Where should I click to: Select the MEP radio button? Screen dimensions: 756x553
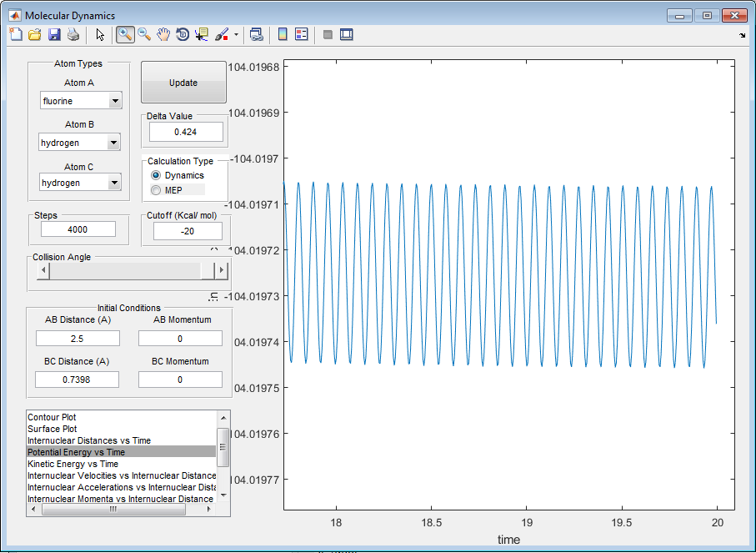(156, 191)
